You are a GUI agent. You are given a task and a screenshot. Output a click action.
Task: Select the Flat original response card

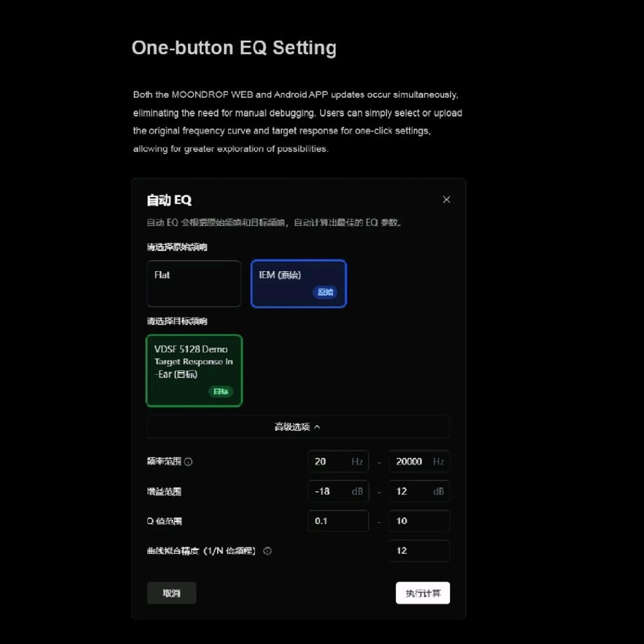(194, 284)
